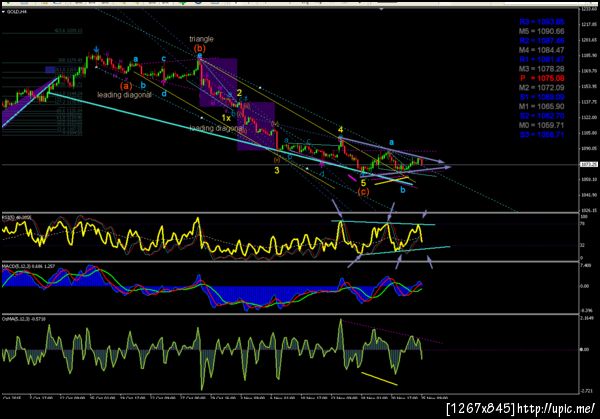Screen dimensions: 600x419
Task: Select pivot label M2 = 1072.09
Action: (x=541, y=88)
